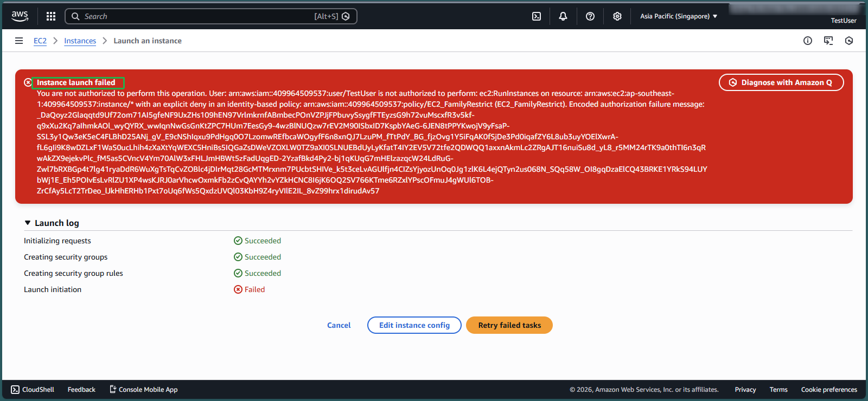Open the settings gear icon
Screen dimensions: 868x401
[617, 16]
